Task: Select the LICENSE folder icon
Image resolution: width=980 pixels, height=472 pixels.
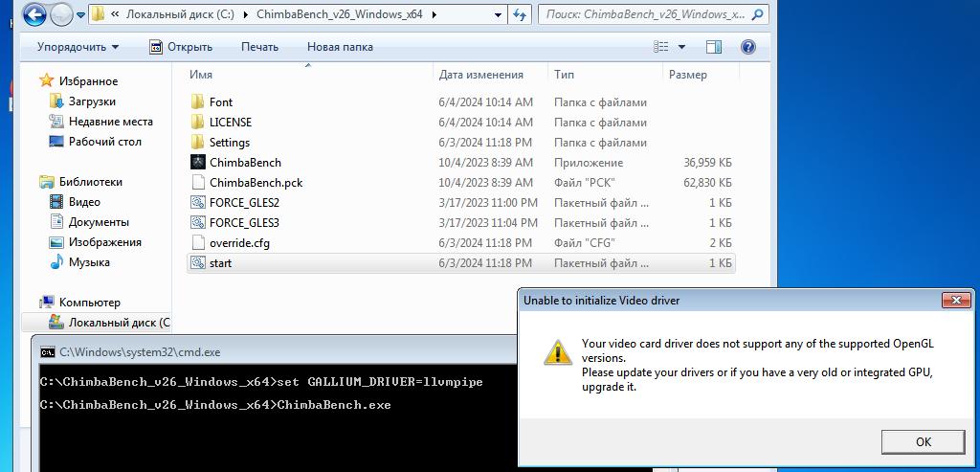Action: tap(197, 122)
